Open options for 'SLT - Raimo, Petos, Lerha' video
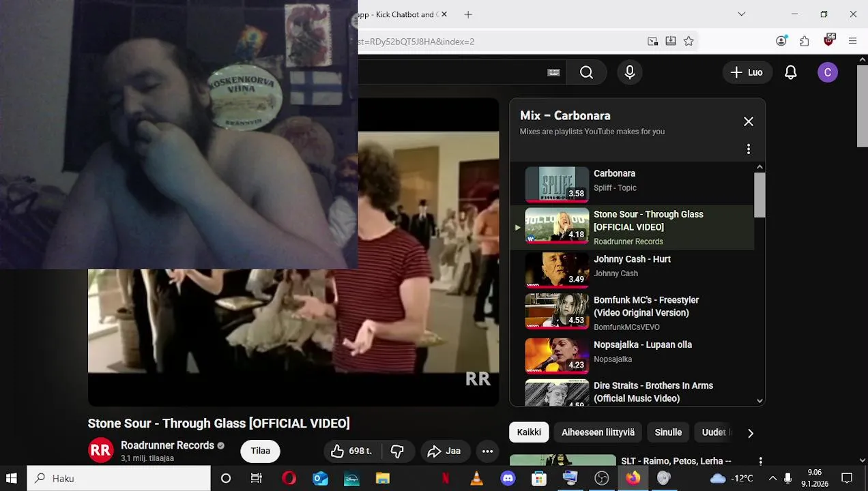Viewport: 868px width, 491px height. pyautogui.click(x=760, y=462)
